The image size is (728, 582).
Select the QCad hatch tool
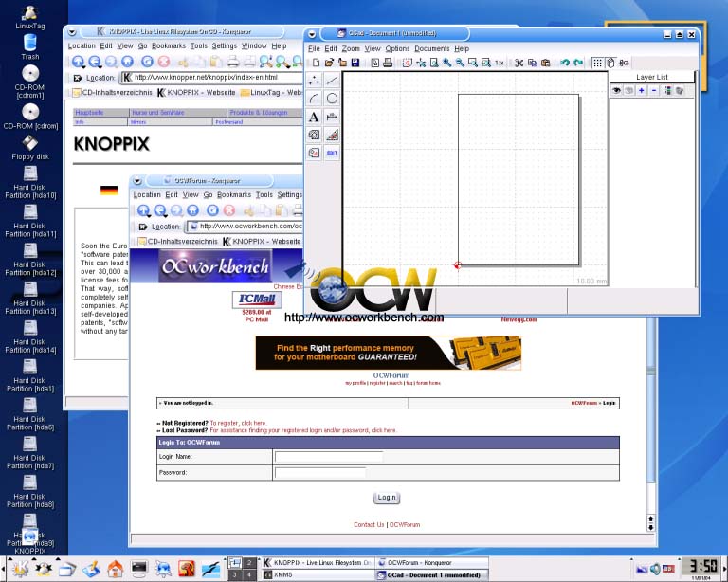[314, 135]
